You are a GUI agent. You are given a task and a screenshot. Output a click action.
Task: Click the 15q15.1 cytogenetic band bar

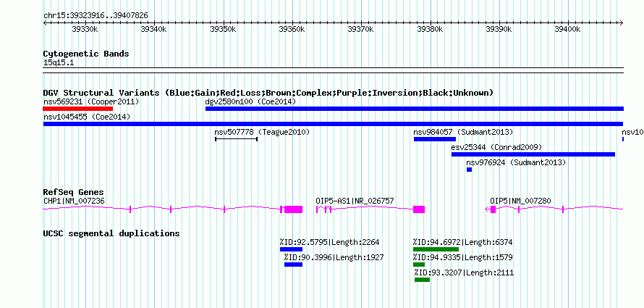333,70
